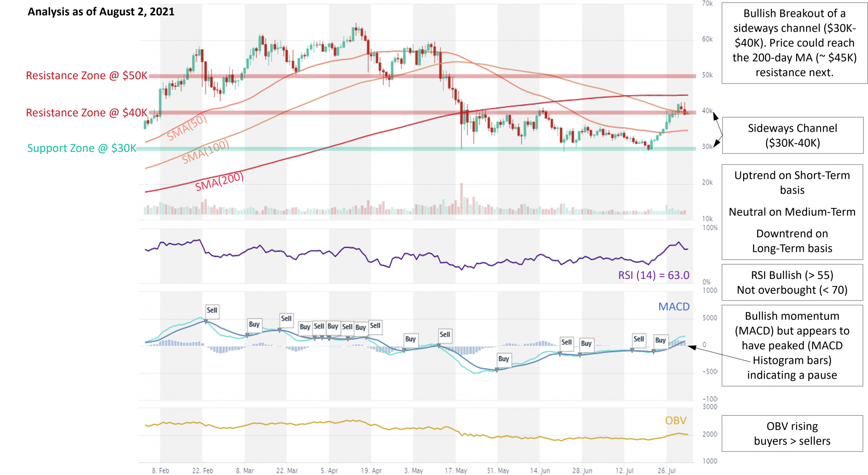
Task: Click the Buy marker near 28 Jun
Action: tap(586, 343)
